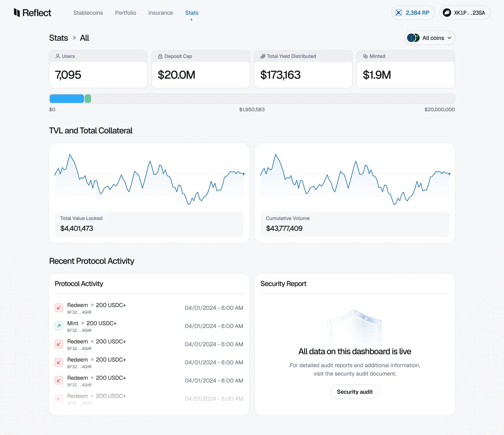Click the Reflect logo icon
The image size is (504, 435).
[x=17, y=13]
